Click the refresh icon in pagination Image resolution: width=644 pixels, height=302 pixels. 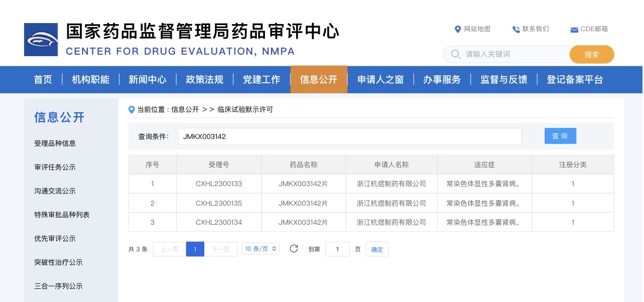(x=294, y=249)
